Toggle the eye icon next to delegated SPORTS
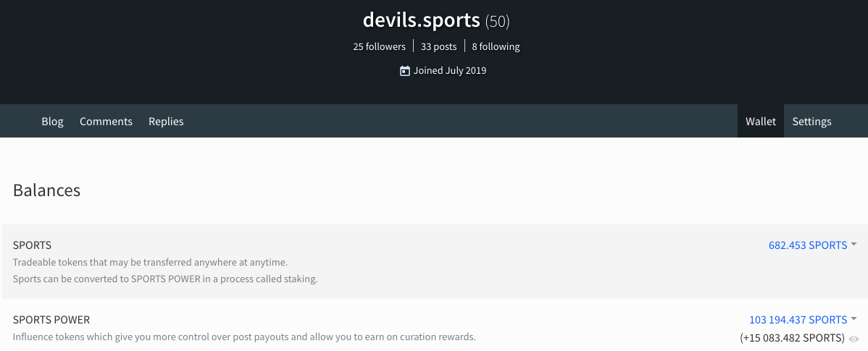This screenshot has height=351, width=868. coord(854,339)
